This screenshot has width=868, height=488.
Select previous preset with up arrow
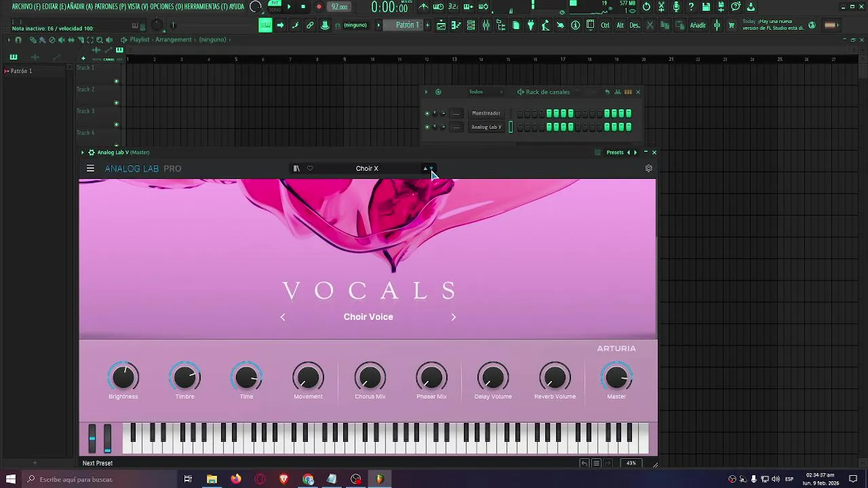[x=425, y=169]
